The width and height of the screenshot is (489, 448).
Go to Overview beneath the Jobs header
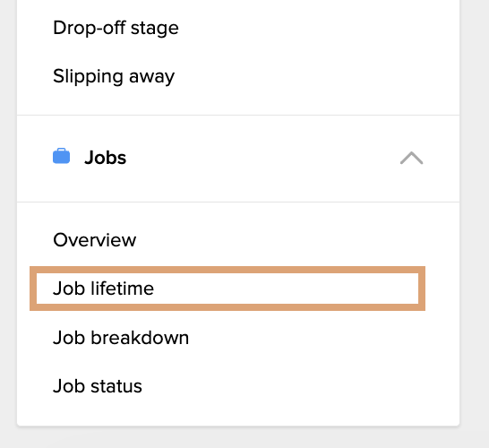point(95,240)
